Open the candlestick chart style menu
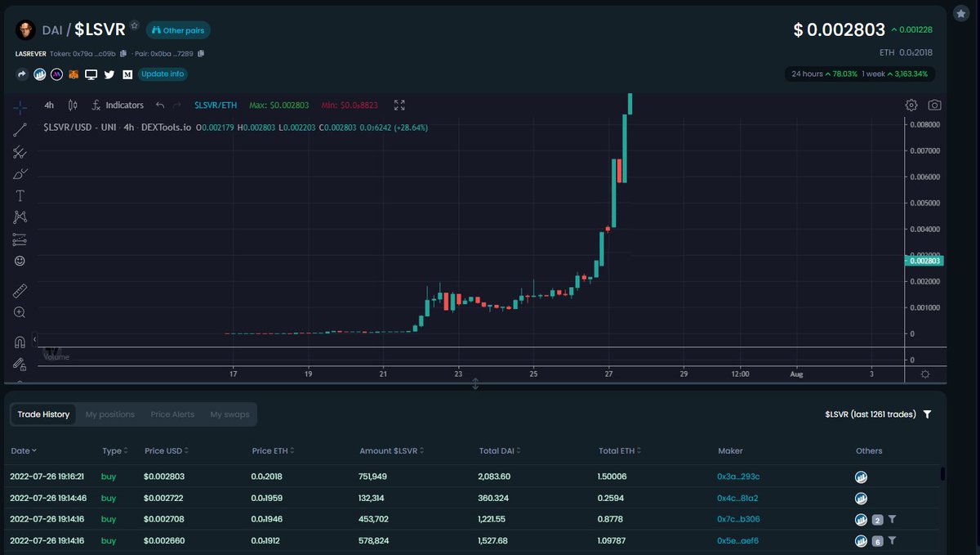 click(73, 105)
